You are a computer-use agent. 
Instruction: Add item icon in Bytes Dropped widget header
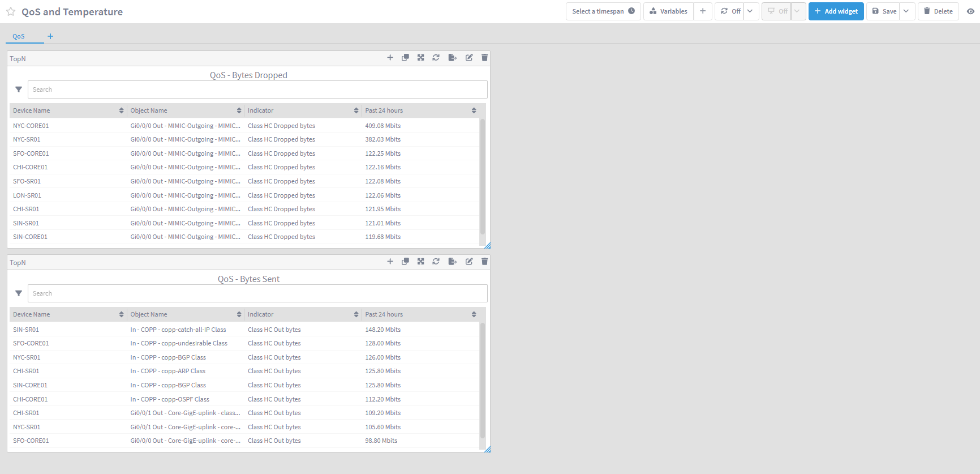click(x=390, y=58)
